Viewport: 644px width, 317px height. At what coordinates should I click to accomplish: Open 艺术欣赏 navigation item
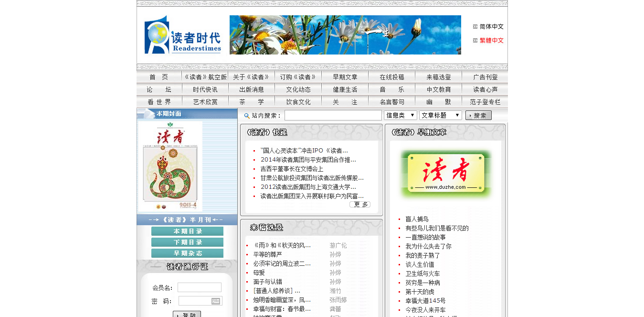coord(205,102)
